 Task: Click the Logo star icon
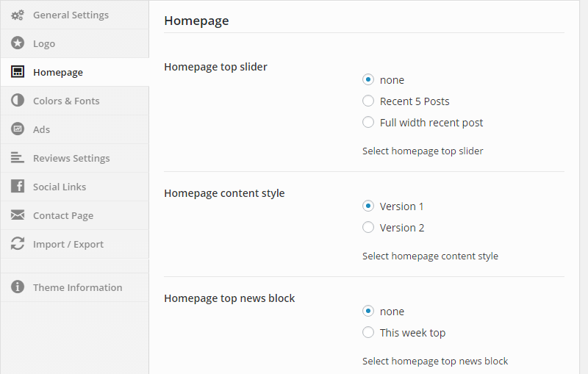point(18,43)
